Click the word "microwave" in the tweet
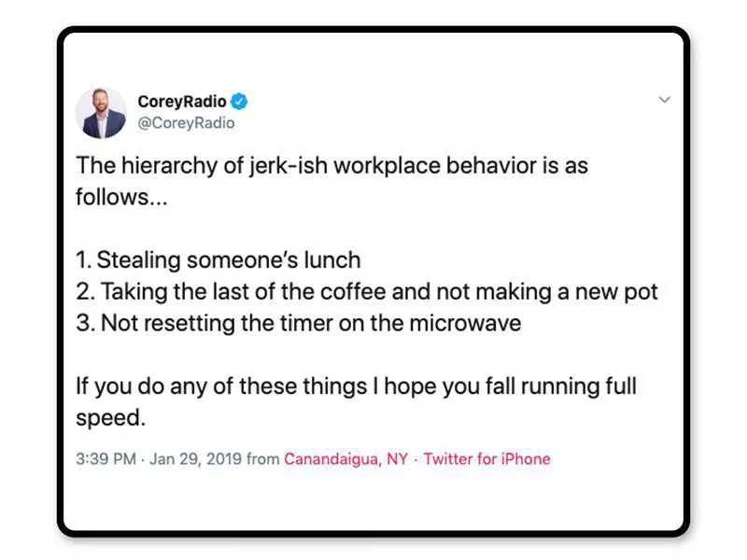The image size is (747, 560). [471, 324]
